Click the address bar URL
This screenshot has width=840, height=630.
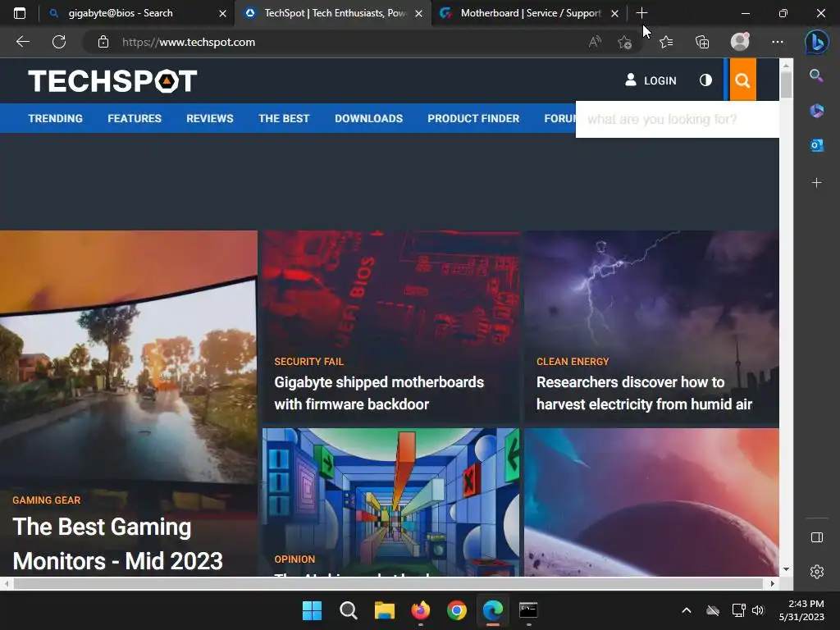(188, 42)
